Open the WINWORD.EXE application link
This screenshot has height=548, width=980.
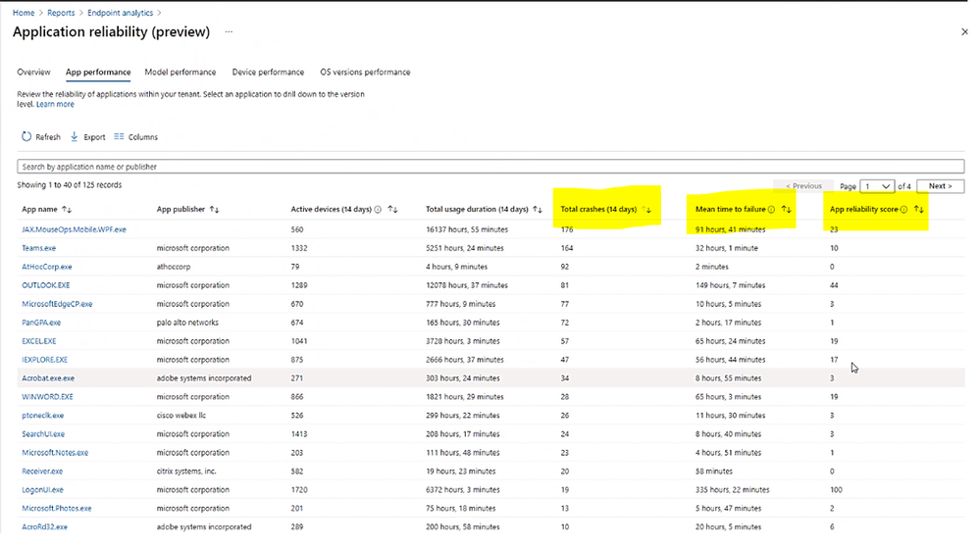[x=47, y=397]
